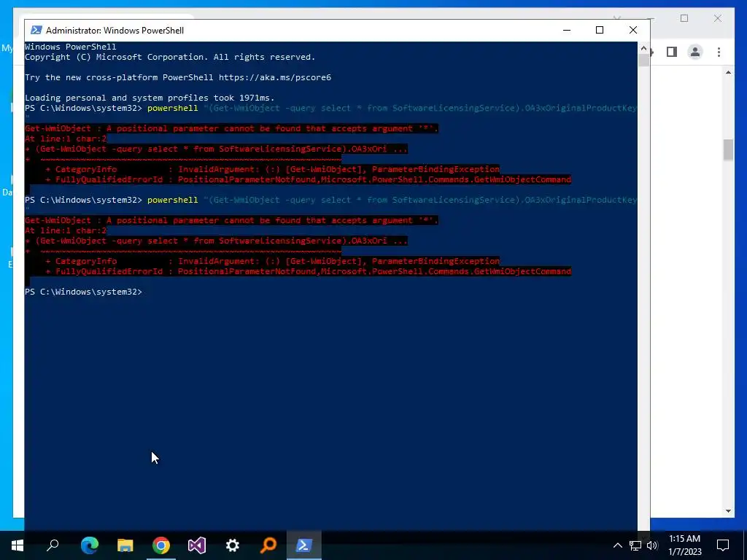Open the Chrome three-dot menu
Image resolution: width=747 pixels, height=560 pixels.
pos(719,52)
